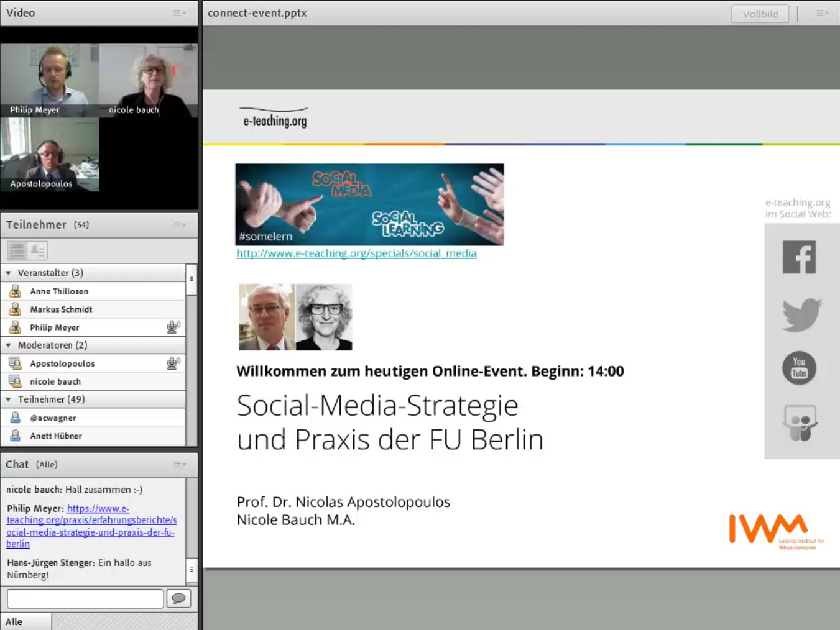
Task: Click nicole bauch's chat message
Action: pos(75,490)
